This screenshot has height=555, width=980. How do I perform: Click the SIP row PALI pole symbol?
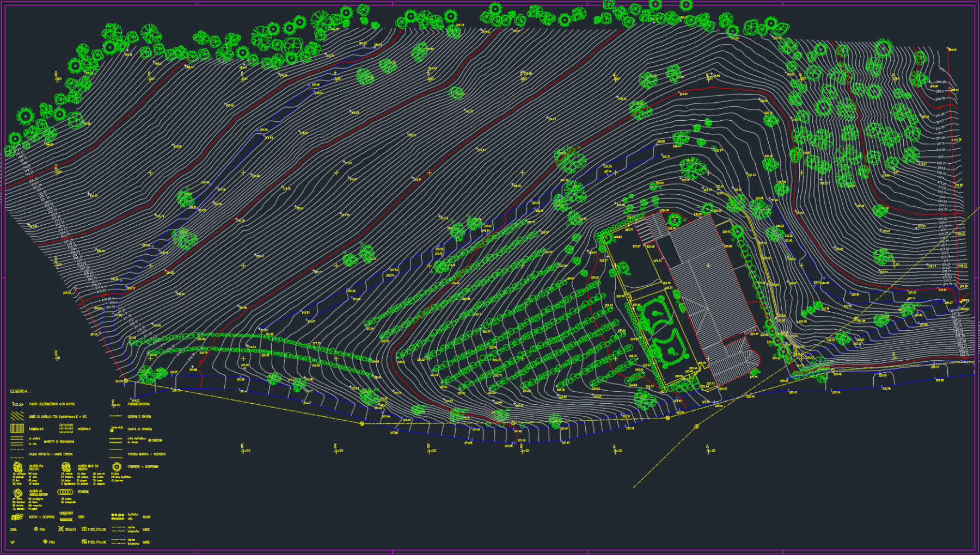45,541
